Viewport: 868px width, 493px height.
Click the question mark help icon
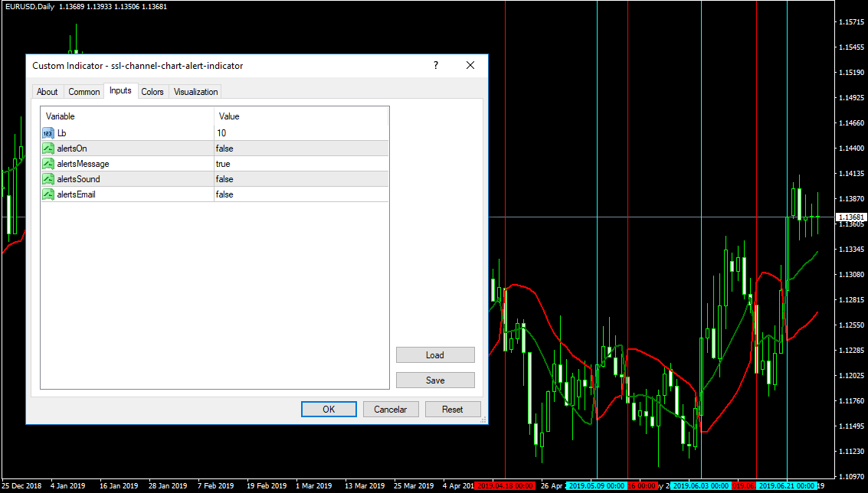[436, 66]
